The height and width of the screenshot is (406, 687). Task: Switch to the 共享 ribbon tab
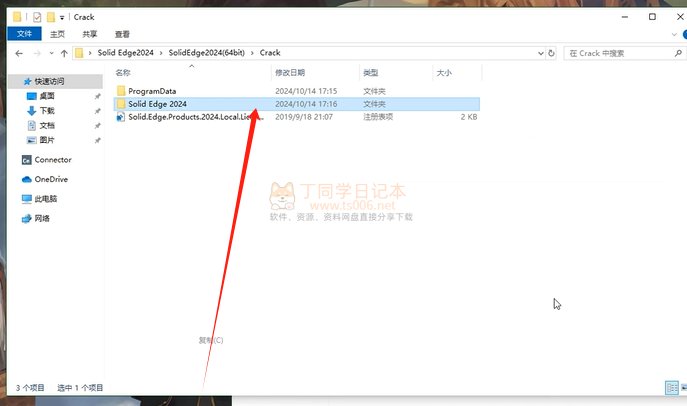point(89,34)
